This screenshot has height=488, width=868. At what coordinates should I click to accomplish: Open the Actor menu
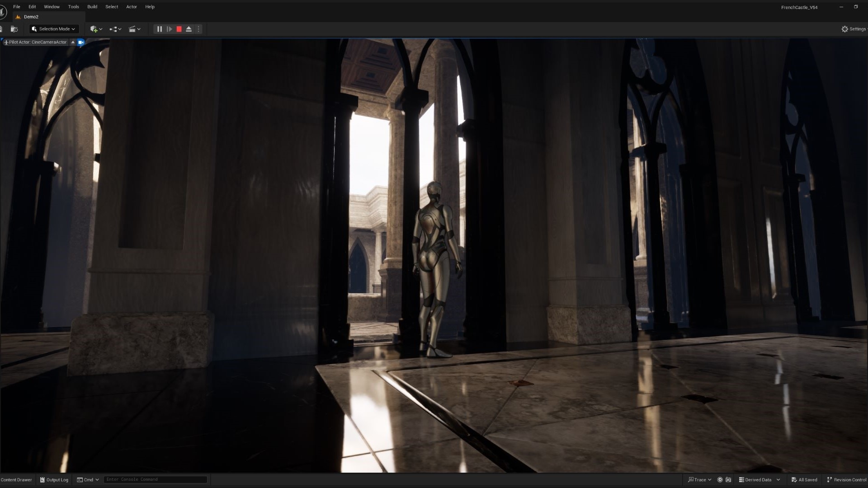132,7
